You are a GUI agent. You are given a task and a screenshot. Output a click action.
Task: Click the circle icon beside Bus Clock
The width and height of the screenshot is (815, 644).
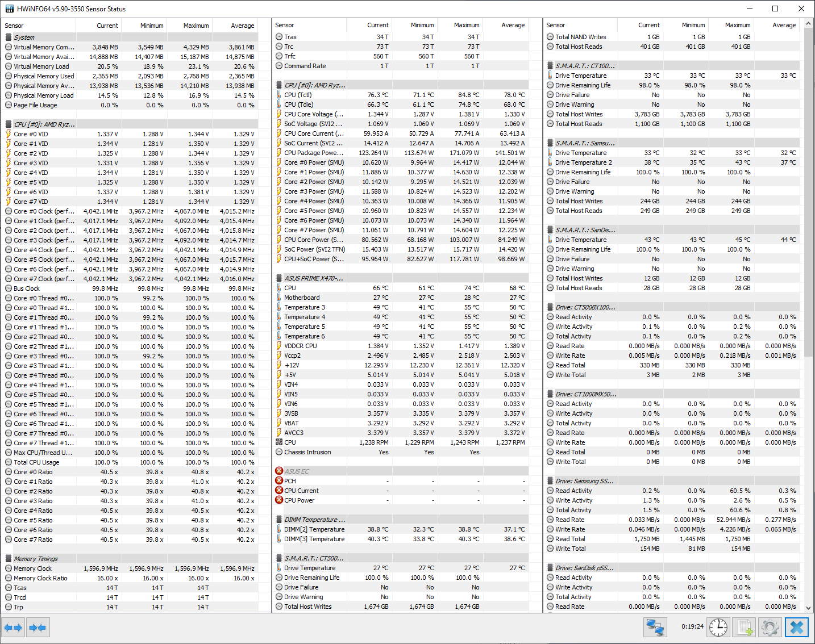(9, 288)
